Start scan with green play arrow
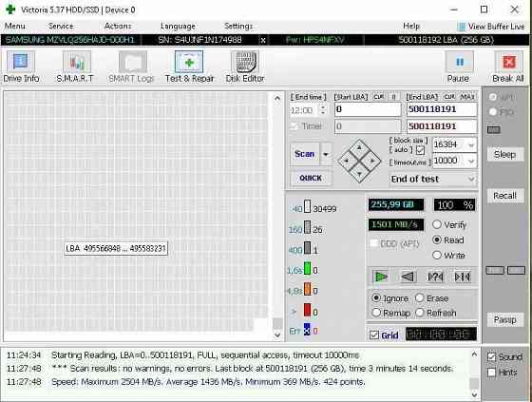 (380, 278)
